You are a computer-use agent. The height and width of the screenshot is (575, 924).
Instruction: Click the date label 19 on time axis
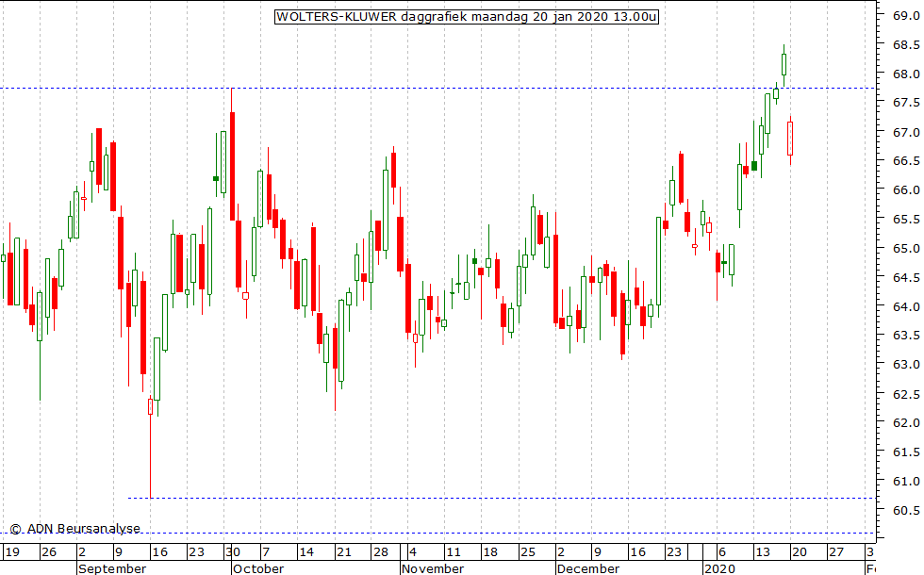click(x=12, y=552)
